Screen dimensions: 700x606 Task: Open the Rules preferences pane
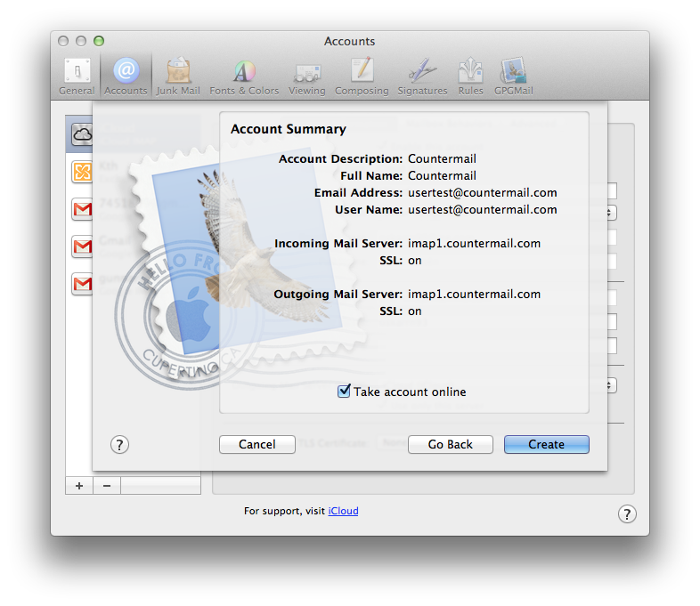[470, 77]
